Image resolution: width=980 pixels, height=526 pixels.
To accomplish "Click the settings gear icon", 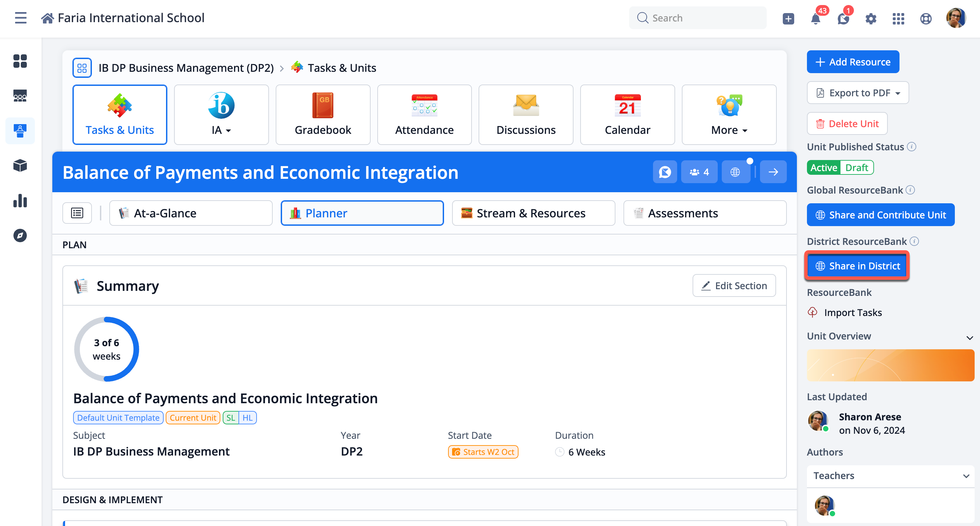I will pyautogui.click(x=870, y=18).
